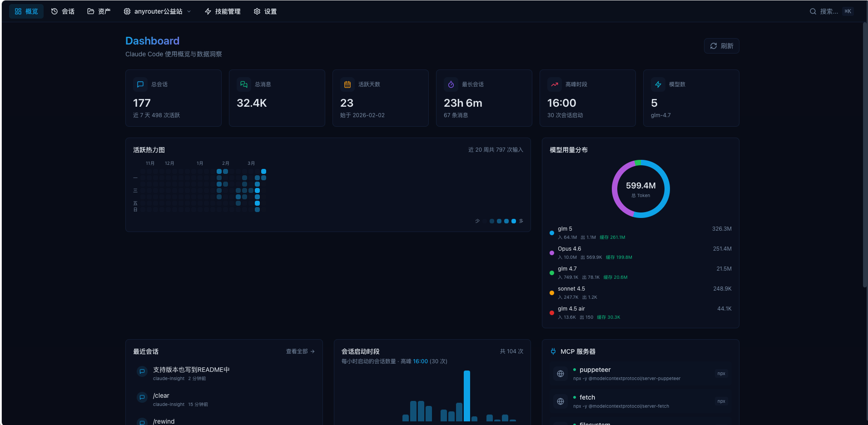Open 查看全部 to see all recent sessions
The width and height of the screenshot is (868, 425).
point(299,351)
